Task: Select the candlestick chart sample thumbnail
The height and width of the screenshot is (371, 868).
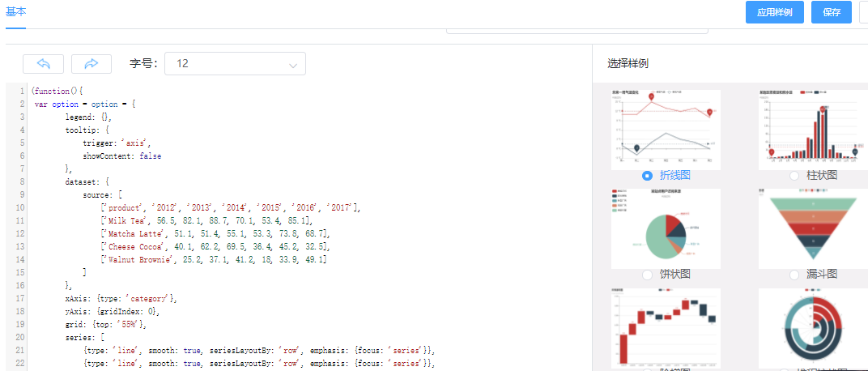Action: point(666,327)
